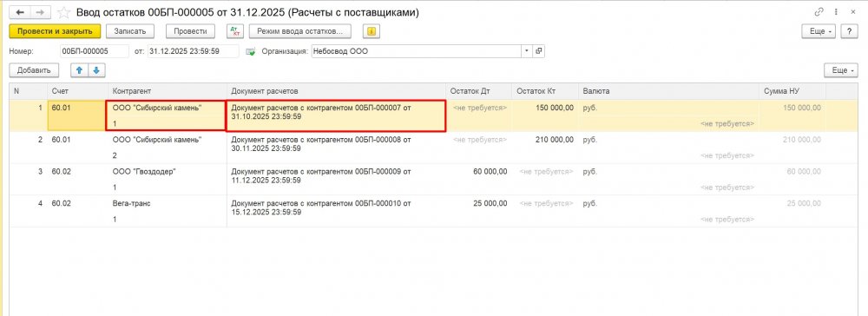Expand the Организация dropdown arrow
868x316 pixels.
tap(527, 51)
